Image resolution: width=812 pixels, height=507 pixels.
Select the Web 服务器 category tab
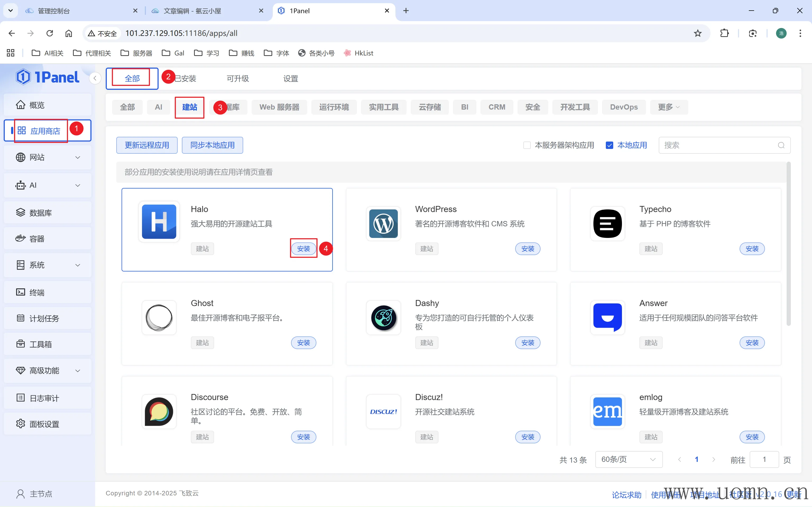tap(279, 107)
